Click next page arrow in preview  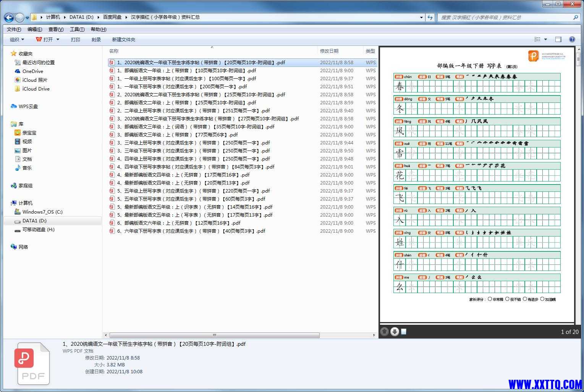click(395, 332)
